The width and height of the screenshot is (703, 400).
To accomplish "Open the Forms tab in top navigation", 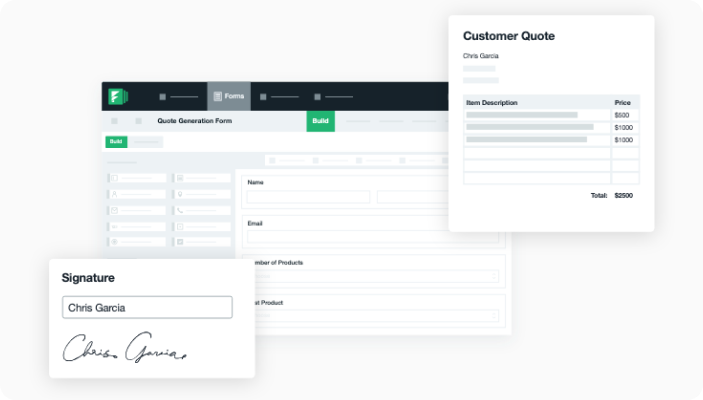I will (229, 97).
